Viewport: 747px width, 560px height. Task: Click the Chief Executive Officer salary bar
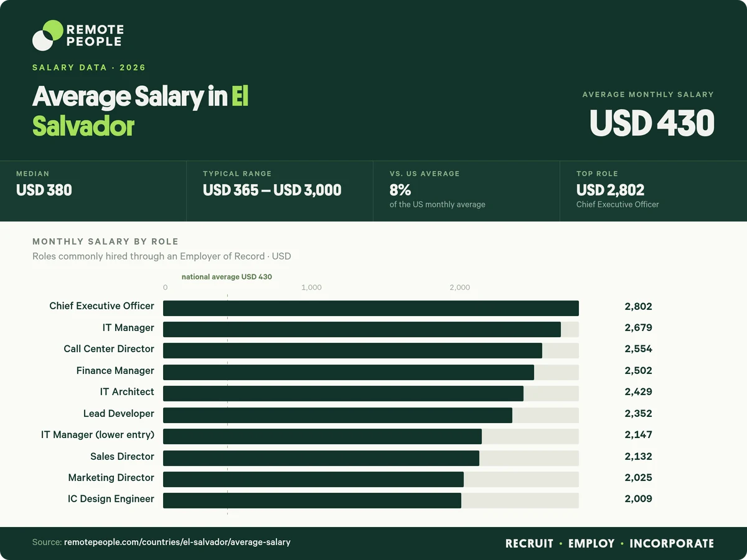371,309
